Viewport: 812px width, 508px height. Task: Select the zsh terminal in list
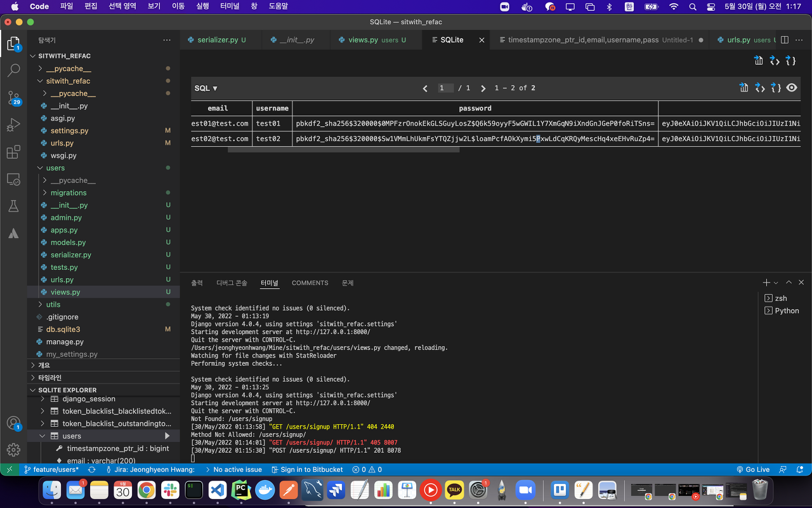(x=781, y=298)
